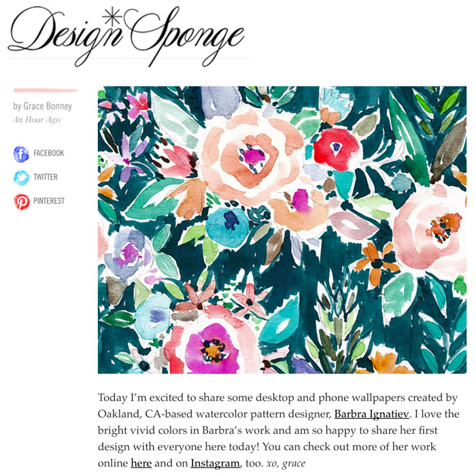Screen dimensions: 476x476
Task: Open the floral watercolor wallpaper image
Action: click(282, 230)
